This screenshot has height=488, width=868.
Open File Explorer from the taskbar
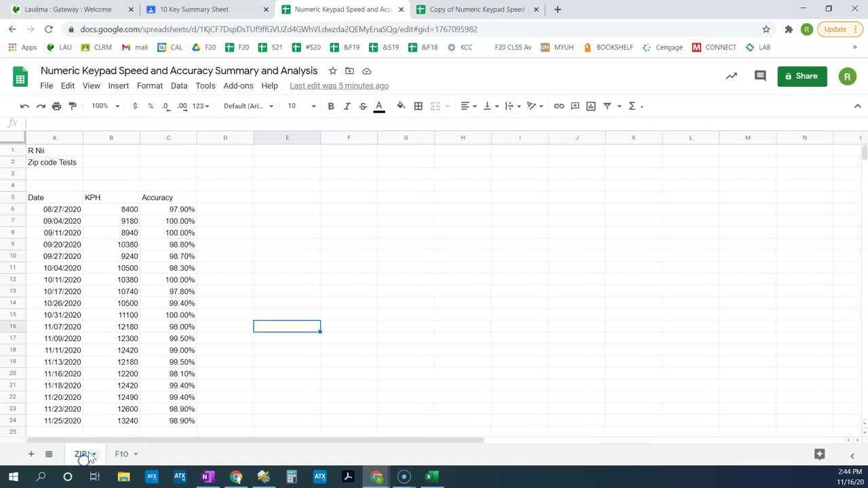click(123, 476)
